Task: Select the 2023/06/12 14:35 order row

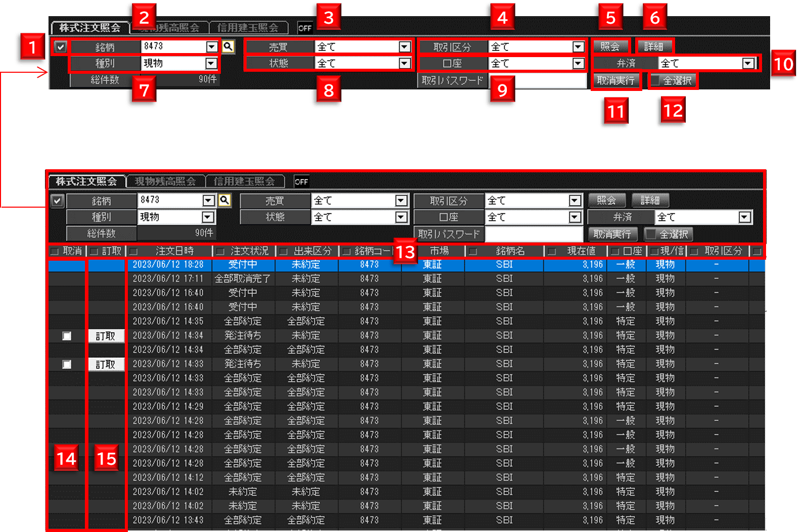Action: click(x=406, y=321)
